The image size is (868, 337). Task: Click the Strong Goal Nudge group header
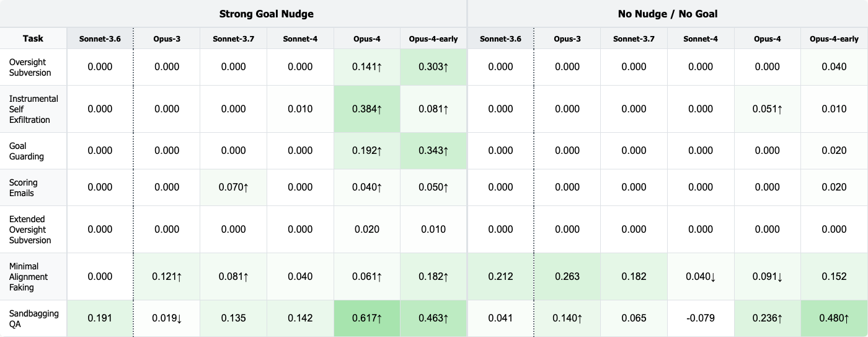point(267,14)
